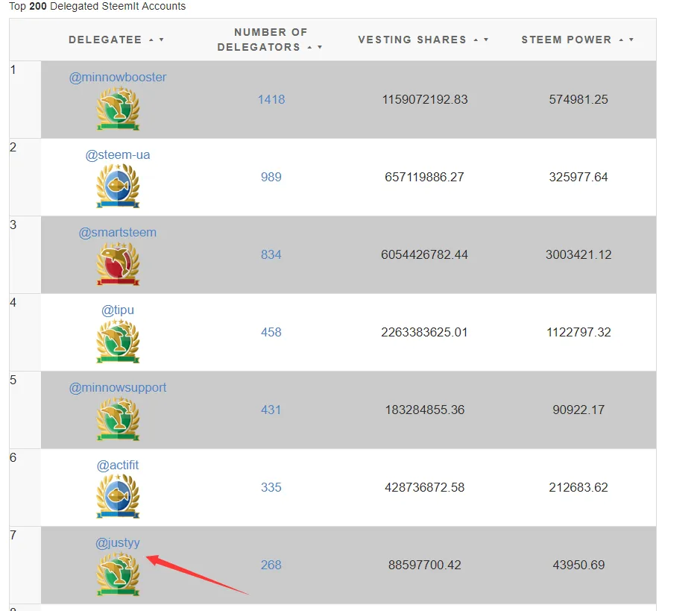Click the VESTING SHARES column header
This screenshot has width=700, height=611.
(412, 40)
